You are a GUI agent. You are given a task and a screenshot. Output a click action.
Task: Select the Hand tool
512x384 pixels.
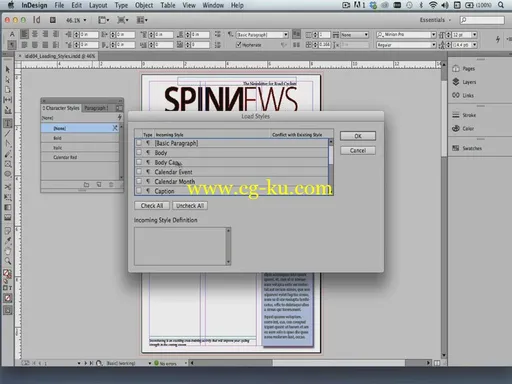point(8,251)
